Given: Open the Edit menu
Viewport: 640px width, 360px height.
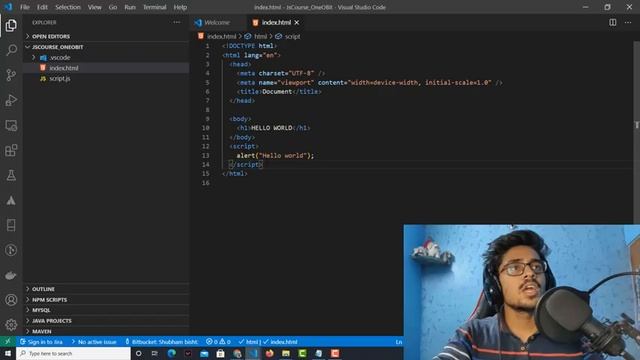Looking at the screenshot, I should [42, 7].
